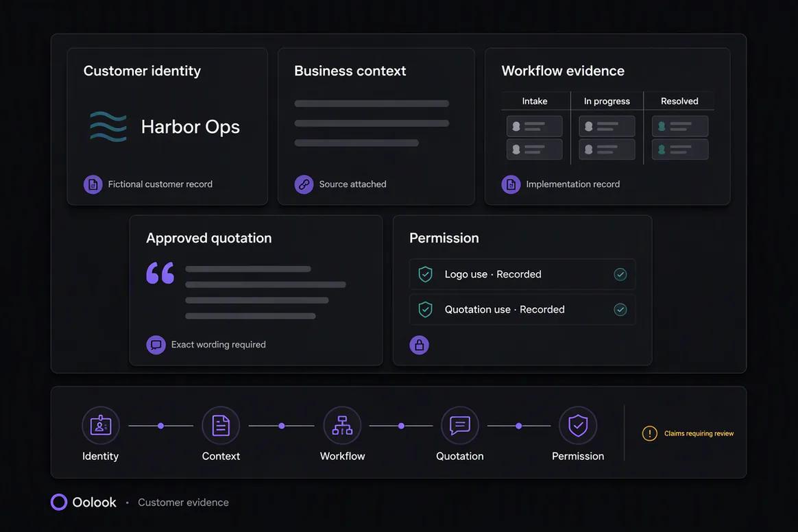798x532 pixels.
Task: Toggle the Quotation use recorded checkmark
Action: (620, 309)
